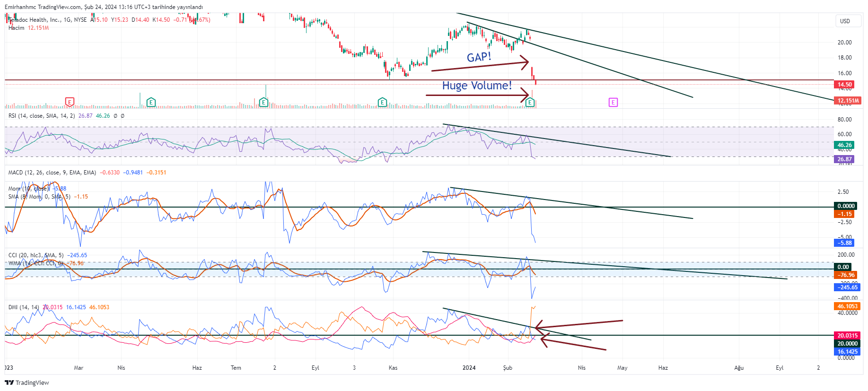Viewport: 868px width, 391px height.
Task: Click the 20.00 price axis tick
Action: pos(844,43)
